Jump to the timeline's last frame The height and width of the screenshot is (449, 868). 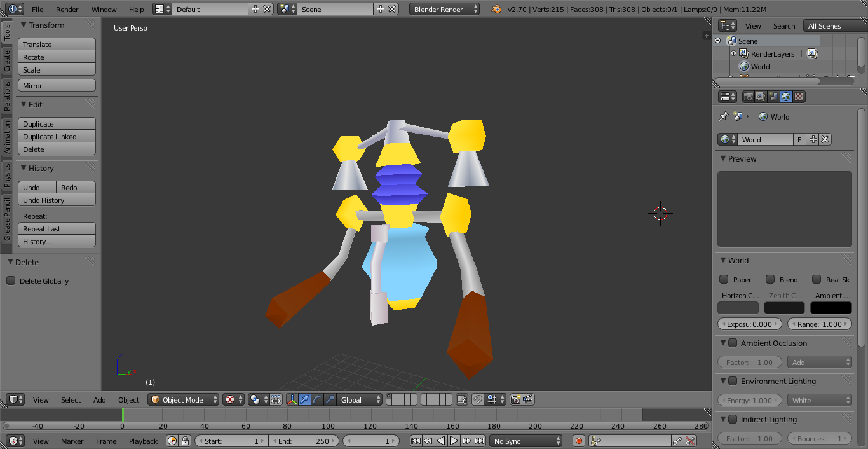[480, 441]
